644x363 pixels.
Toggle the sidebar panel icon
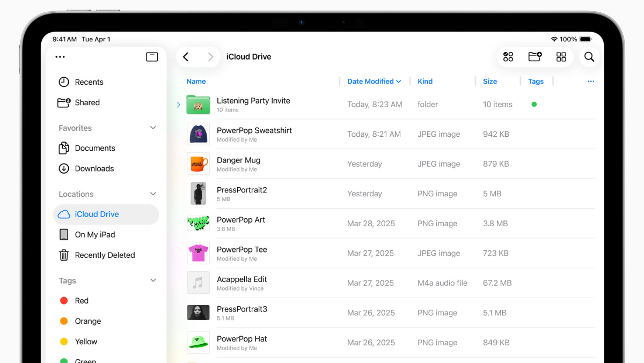pos(152,57)
